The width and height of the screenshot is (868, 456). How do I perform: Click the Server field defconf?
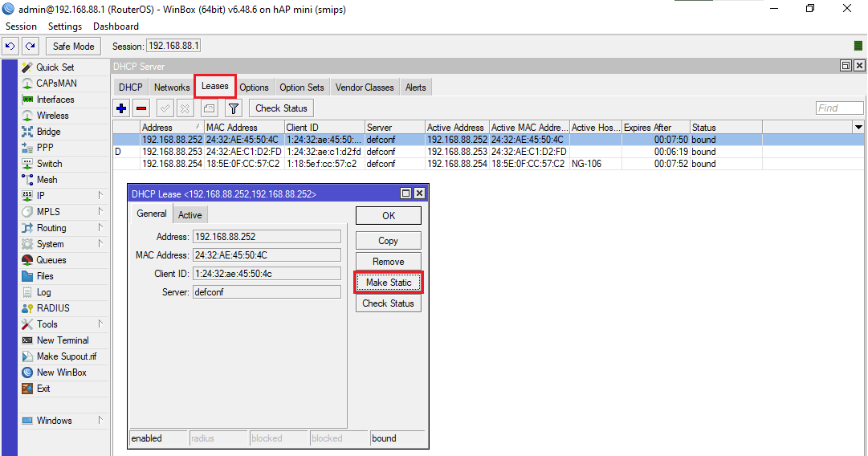[x=267, y=292]
